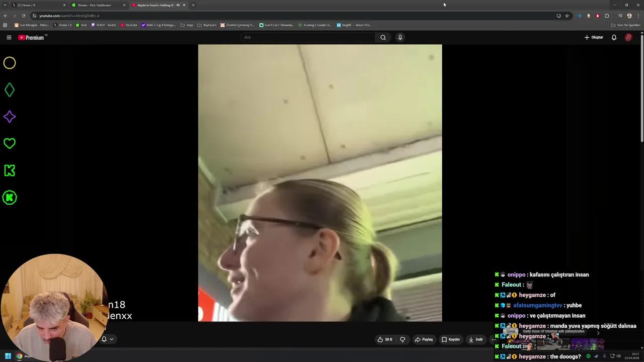The width and height of the screenshot is (644, 362).
Task: Click the Kaydet save button
Action: [x=451, y=339]
